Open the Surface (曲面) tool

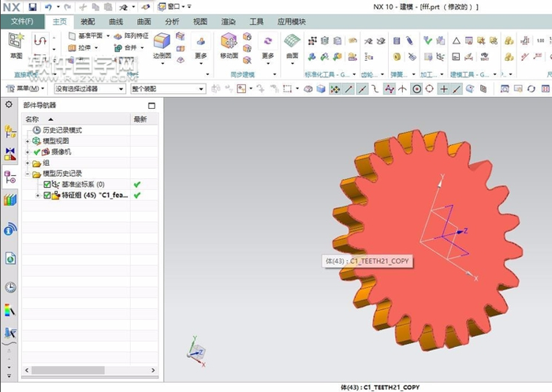[x=292, y=44]
